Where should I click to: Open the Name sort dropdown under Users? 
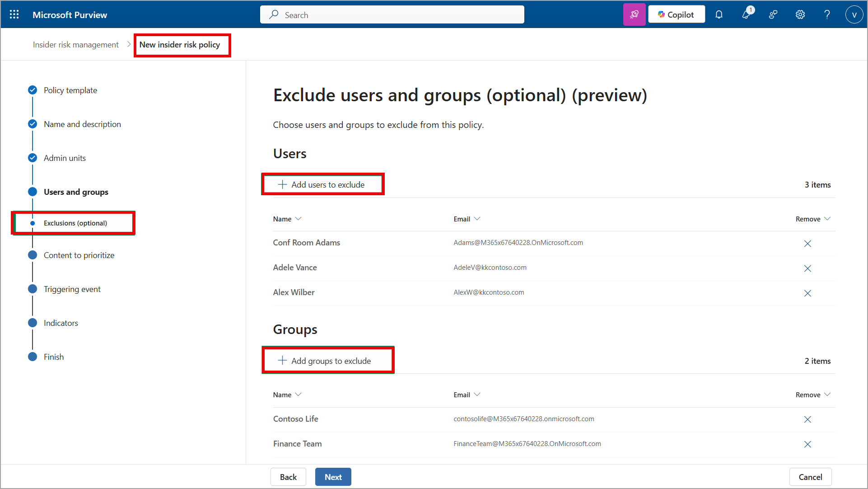[299, 218]
